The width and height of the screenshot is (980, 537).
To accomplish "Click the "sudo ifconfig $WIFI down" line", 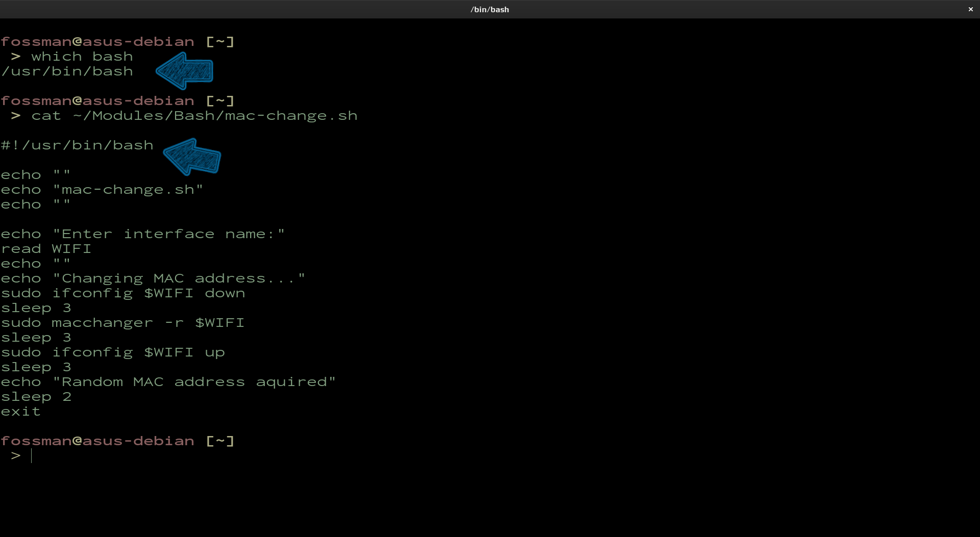I will click(122, 293).
